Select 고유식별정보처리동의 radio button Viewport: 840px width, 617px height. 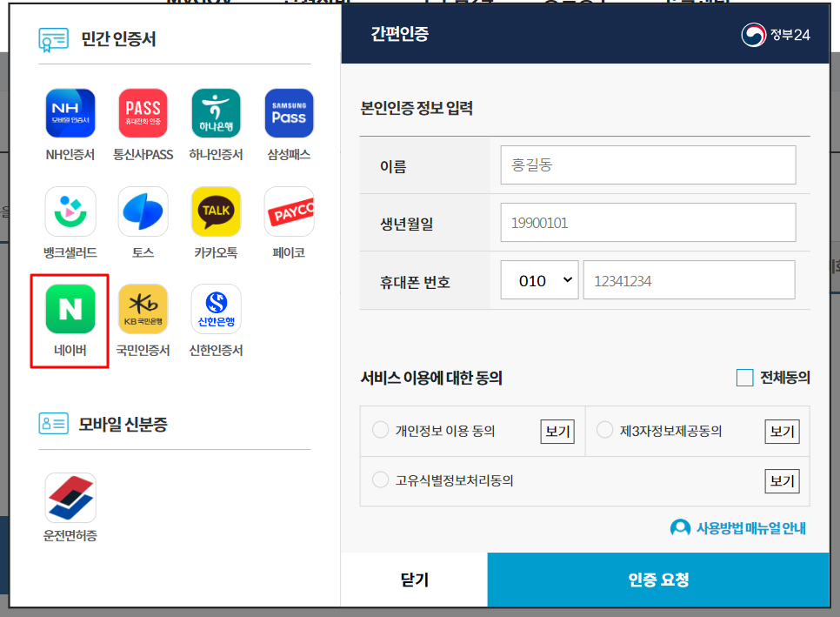(380, 480)
